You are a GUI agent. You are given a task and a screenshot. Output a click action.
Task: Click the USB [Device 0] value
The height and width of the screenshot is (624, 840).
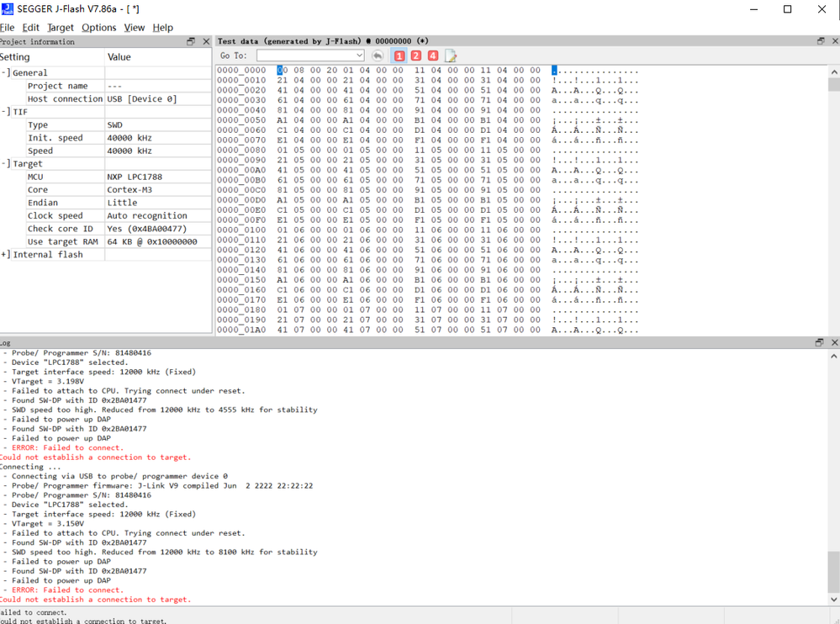click(x=141, y=98)
